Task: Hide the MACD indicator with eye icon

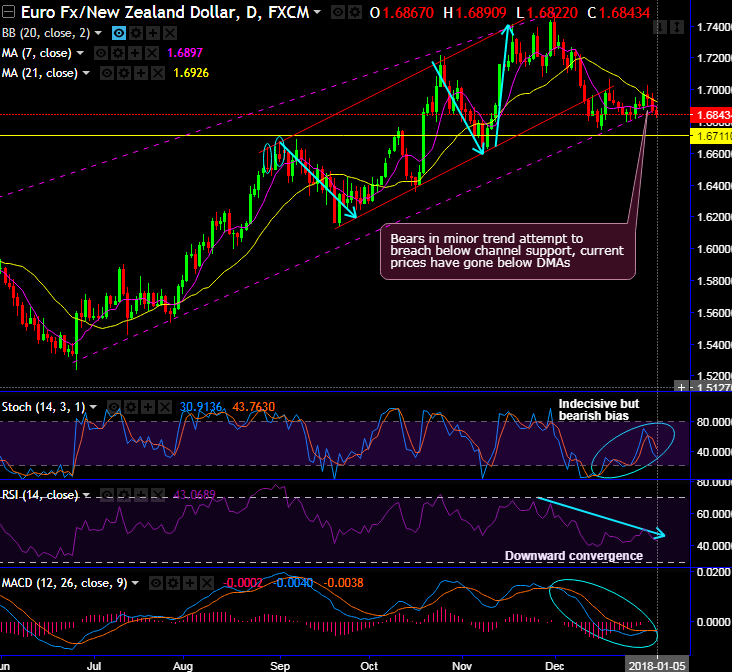Action: 156,583
